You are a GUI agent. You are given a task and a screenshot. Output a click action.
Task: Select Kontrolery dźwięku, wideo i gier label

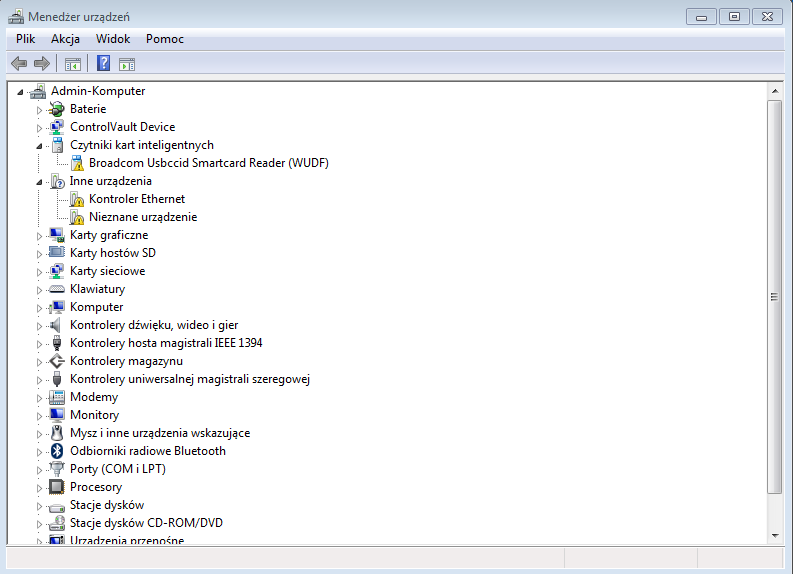pyautogui.click(x=154, y=325)
